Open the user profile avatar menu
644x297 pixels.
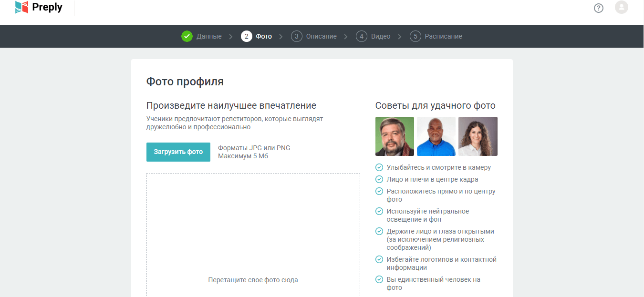[622, 7]
